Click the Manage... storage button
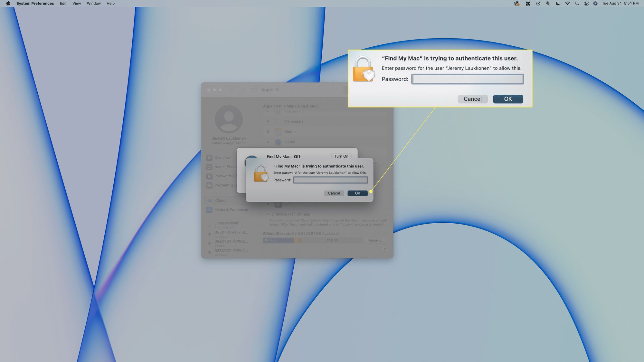Image resolution: width=644 pixels, height=362 pixels. (375, 240)
